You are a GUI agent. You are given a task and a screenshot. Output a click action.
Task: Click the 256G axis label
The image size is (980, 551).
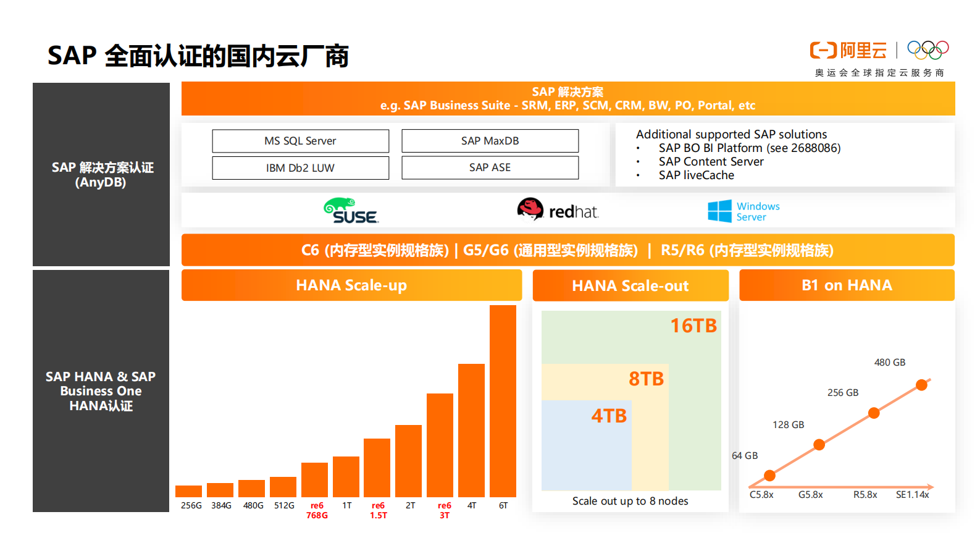[191, 505]
